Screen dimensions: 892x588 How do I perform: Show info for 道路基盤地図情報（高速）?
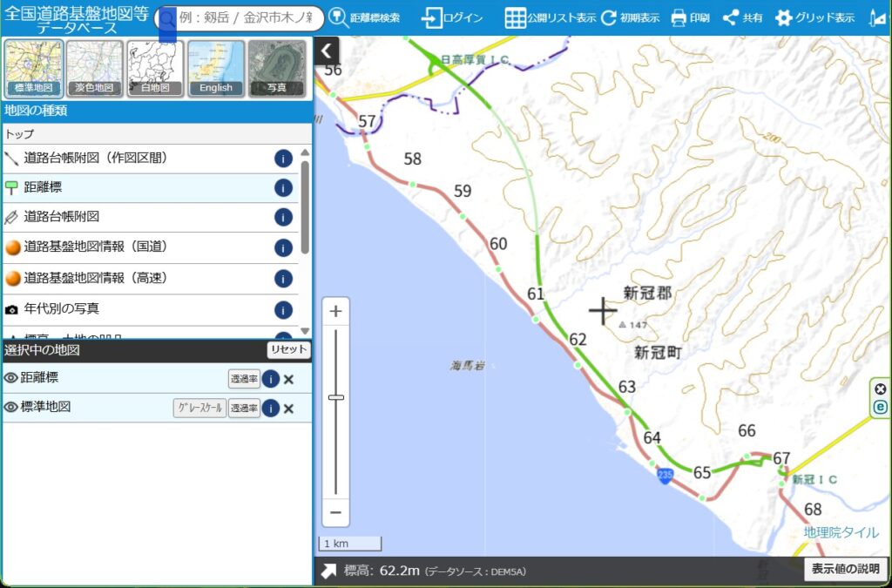coord(283,279)
